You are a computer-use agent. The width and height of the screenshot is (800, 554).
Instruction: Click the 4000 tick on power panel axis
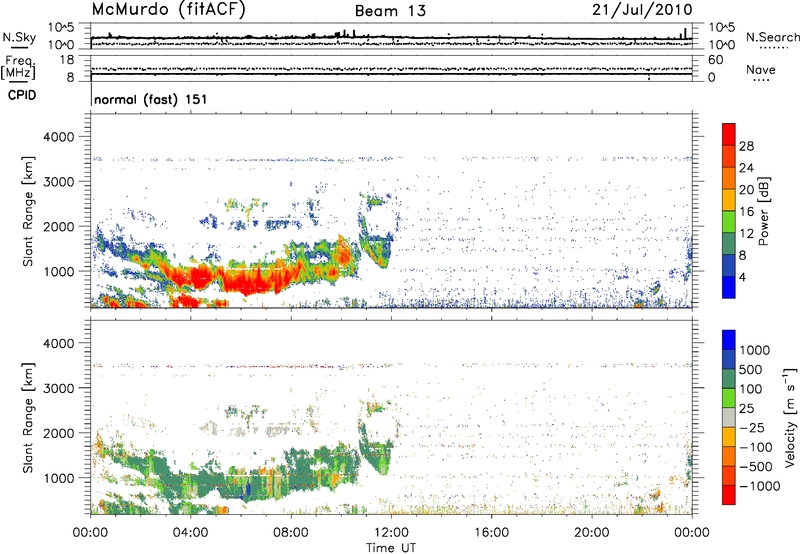coord(59,137)
